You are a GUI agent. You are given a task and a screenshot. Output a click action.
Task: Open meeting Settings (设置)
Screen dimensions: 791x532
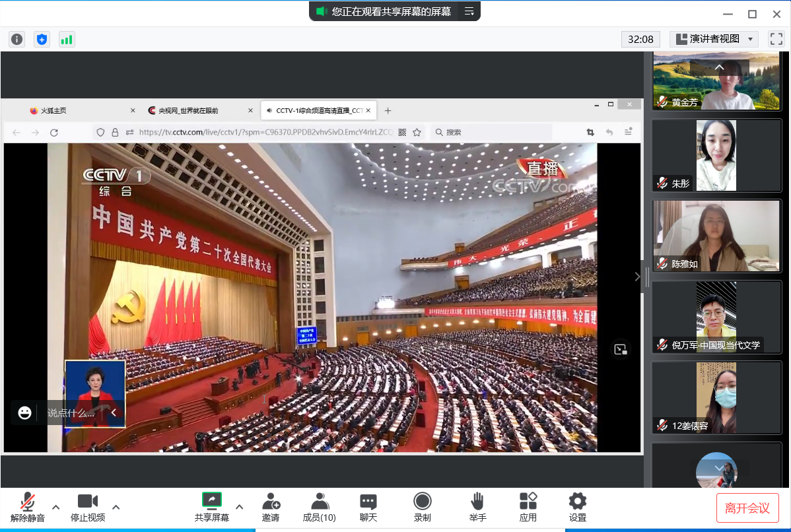click(x=578, y=507)
